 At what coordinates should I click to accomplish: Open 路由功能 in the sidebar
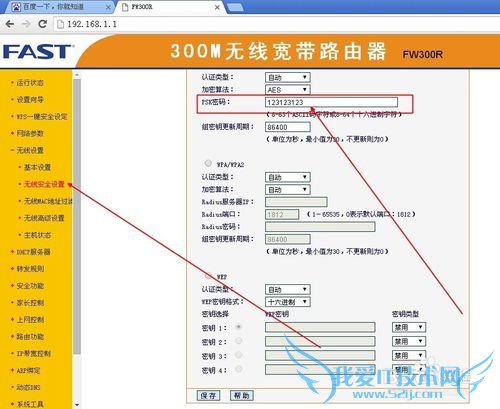tap(30, 337)
